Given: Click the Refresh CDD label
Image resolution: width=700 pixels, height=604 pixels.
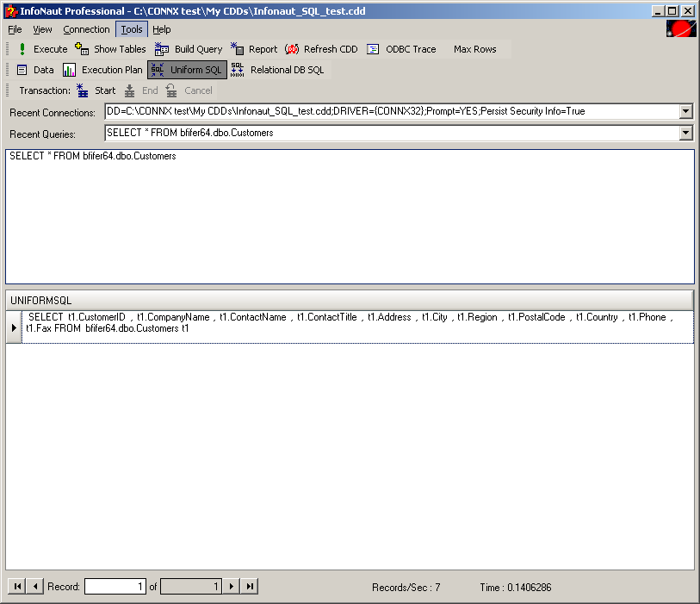Looking at the screenshot, I should pos(331,49).
